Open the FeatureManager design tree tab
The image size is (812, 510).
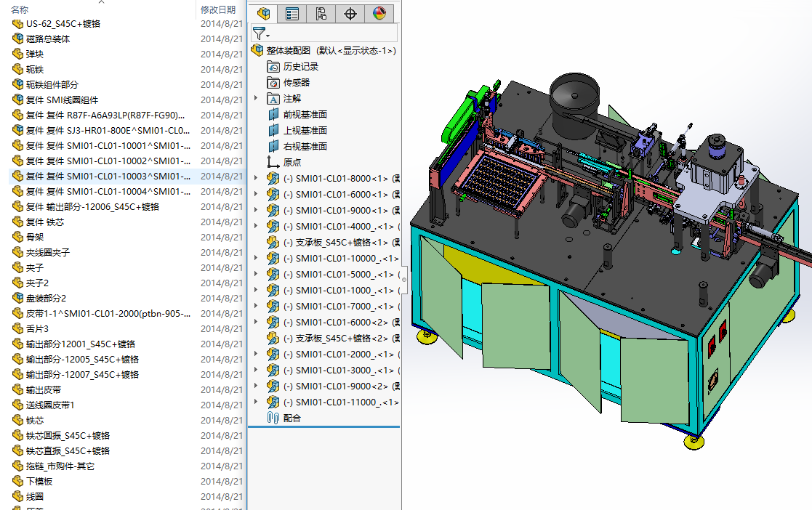tap(263, 14)
